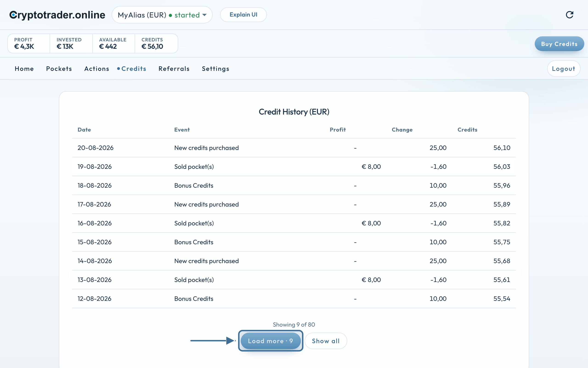
Task: Load 9 more credit history rows
Action: pyautogui.click(x=270, y=341)
